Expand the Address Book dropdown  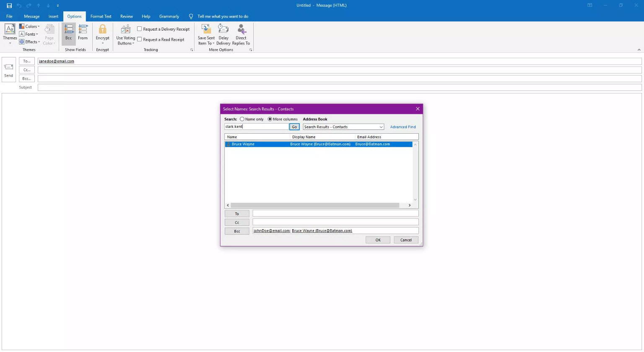[381, 127]
